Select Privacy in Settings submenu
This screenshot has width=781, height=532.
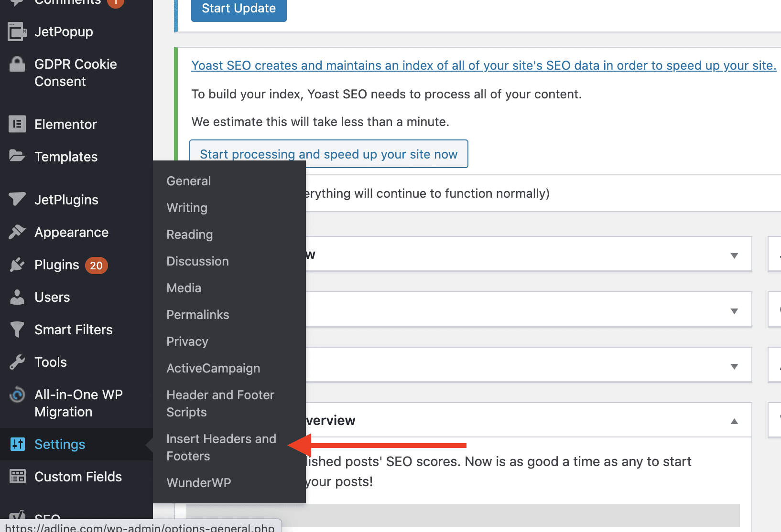tap(187, 341)
